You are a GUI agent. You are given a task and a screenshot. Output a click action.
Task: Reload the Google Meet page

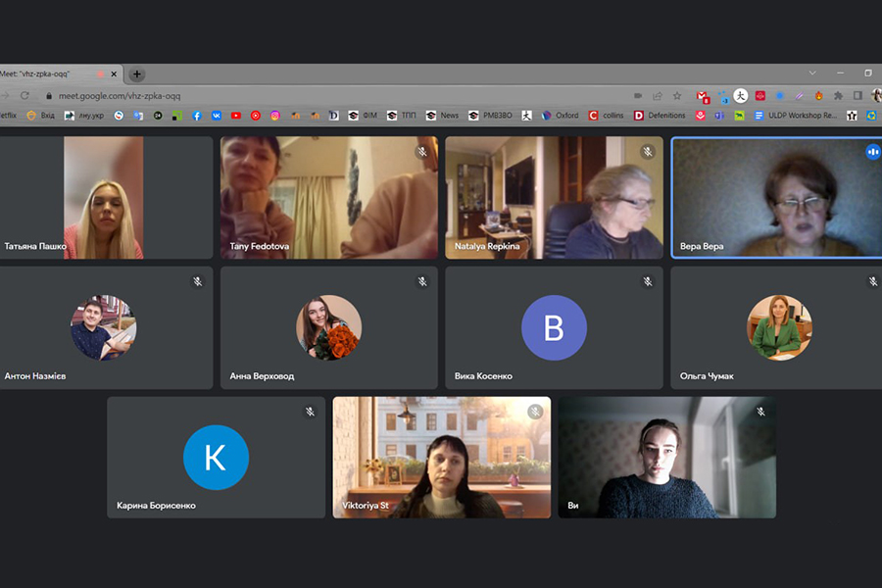[x=24, y=96]
